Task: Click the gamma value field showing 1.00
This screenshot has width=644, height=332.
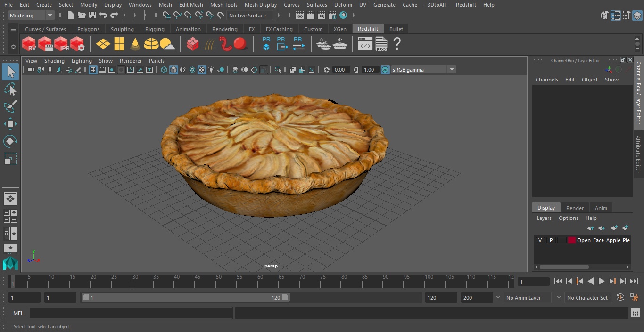Action: pyautogui.click(x=369, y=70)
